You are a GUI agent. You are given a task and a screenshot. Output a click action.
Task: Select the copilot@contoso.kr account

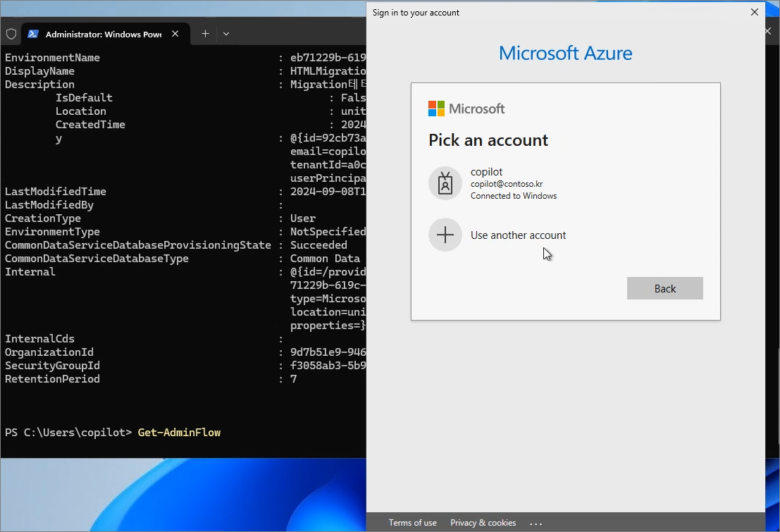(566, 183)
